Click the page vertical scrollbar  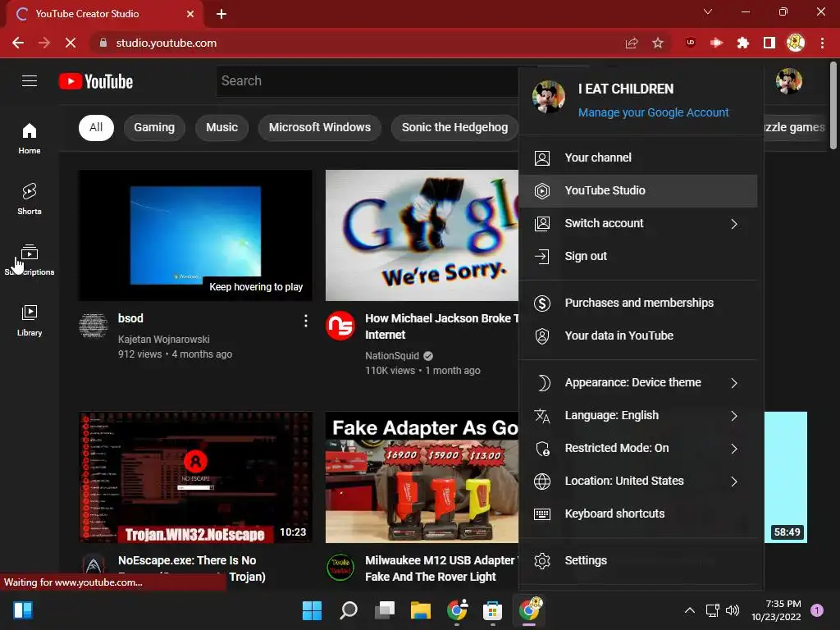[833, 105]
